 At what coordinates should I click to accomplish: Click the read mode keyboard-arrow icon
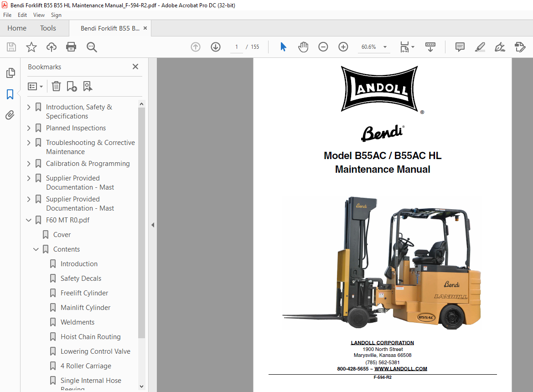click(x=430, y=47)
